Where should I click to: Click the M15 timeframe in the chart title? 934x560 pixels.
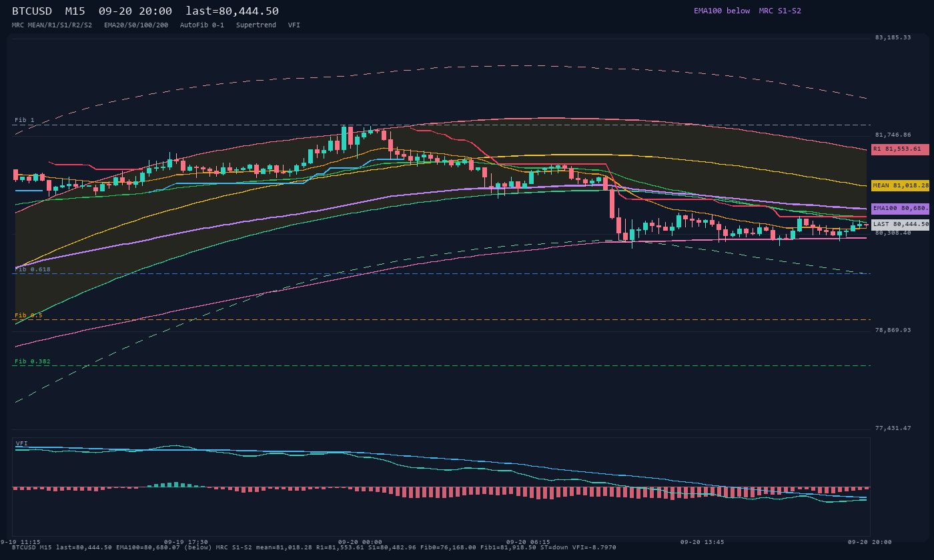point(75,11)
